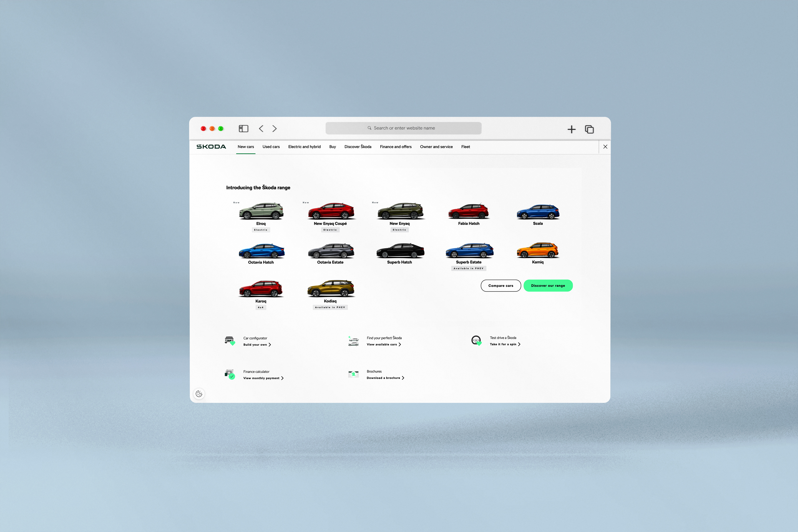Toggle the browser sidebar icon
The height and width of the screenshot is (532, 798).
pyautogui.click(x=243, y=129)
